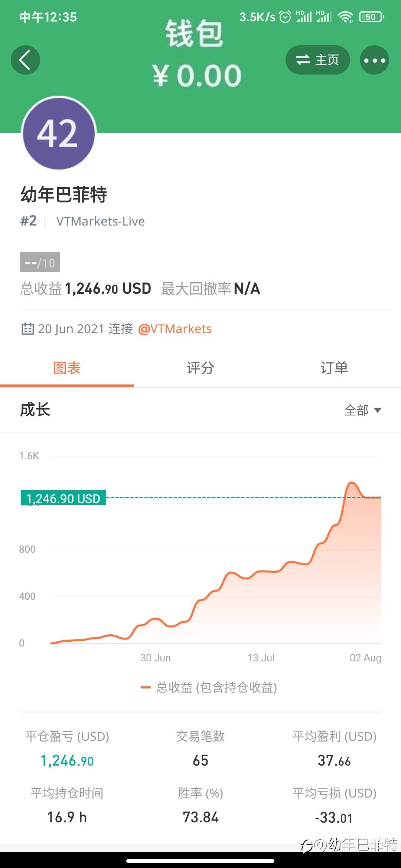Tap the 平仓盈亏 value 1,246.90
Screen dimensions: 401x868
(x=67, y=760)
